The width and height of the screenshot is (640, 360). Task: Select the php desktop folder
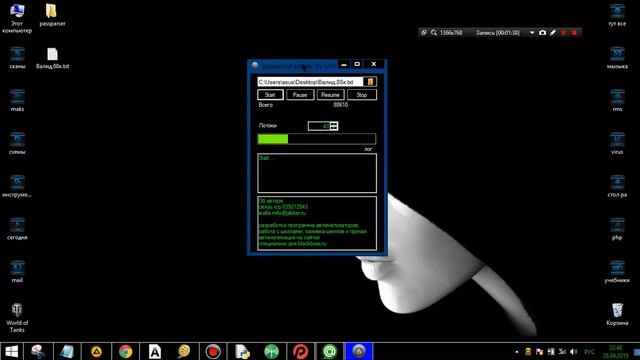[x=617, y=229]
